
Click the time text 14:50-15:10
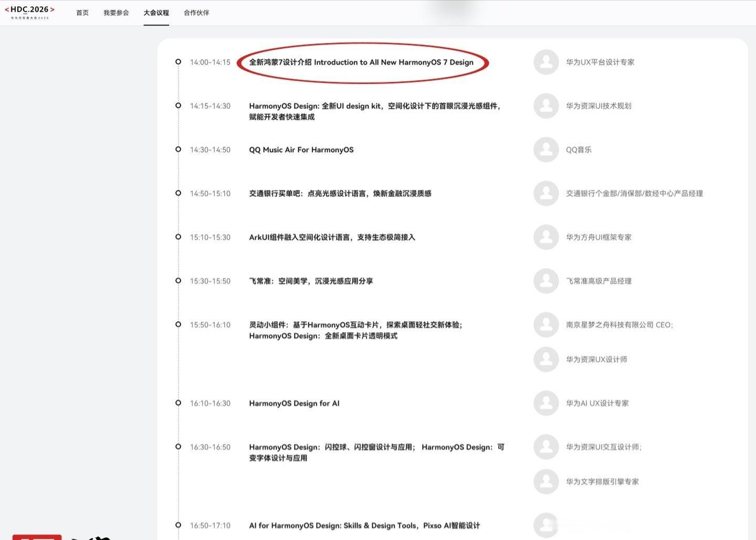point(210,194)
